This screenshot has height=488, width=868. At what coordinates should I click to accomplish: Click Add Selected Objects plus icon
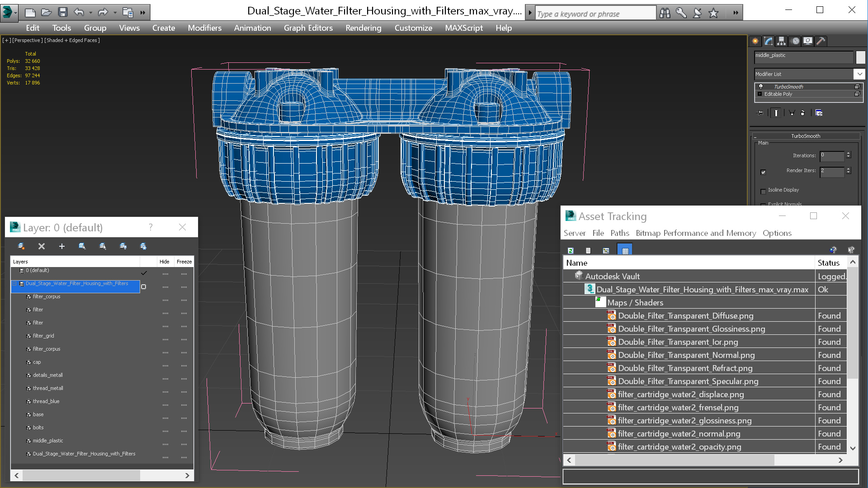click(x=62, y=246)
